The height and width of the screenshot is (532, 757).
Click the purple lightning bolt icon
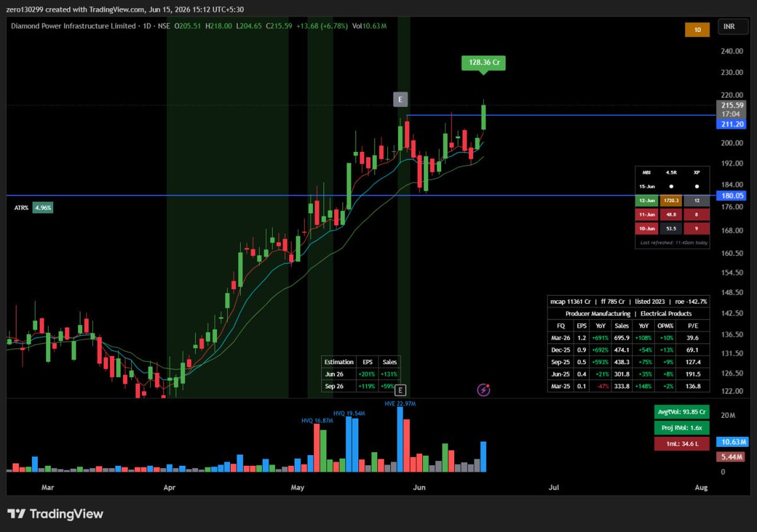[x=484, y=390]
